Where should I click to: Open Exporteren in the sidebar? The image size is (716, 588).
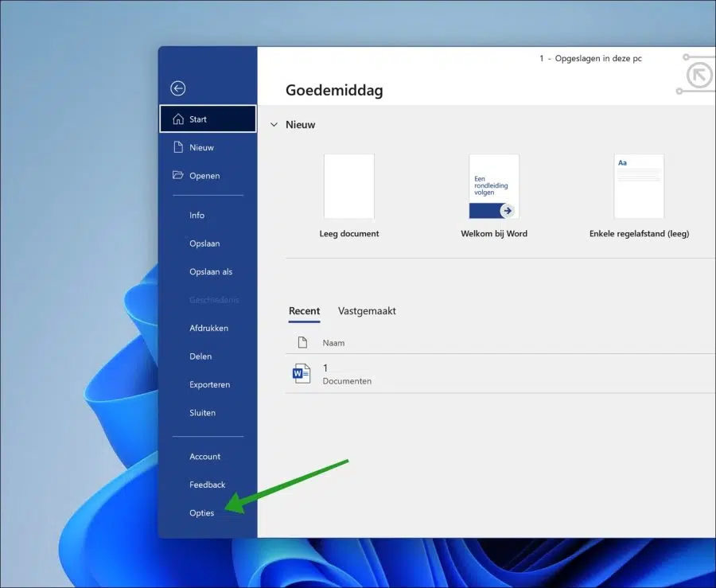click(208, 384)
